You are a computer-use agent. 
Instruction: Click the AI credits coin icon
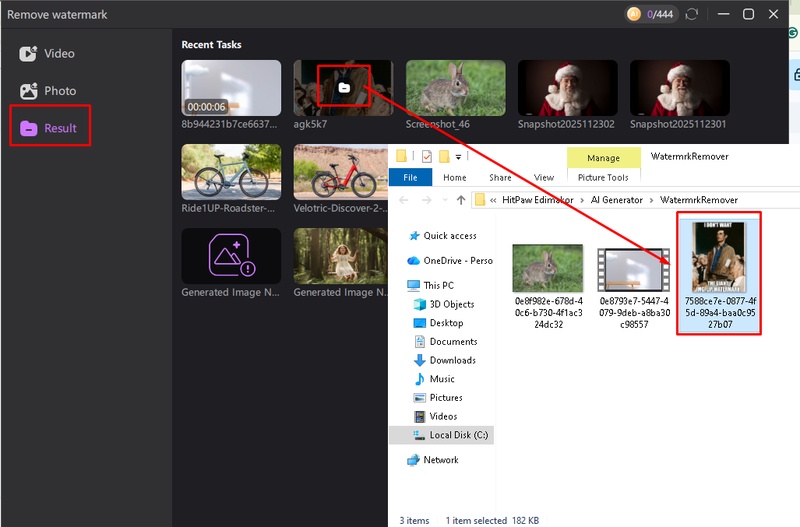click(634, 14)
